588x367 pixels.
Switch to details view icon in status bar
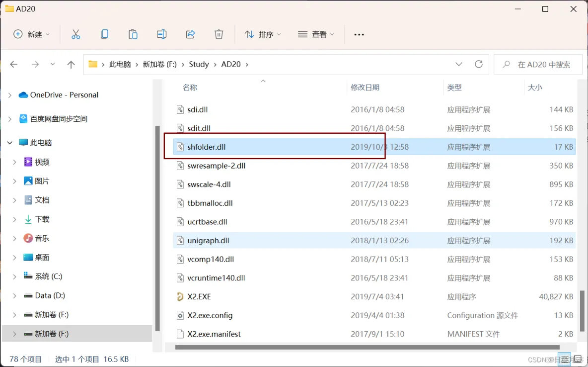564,360
